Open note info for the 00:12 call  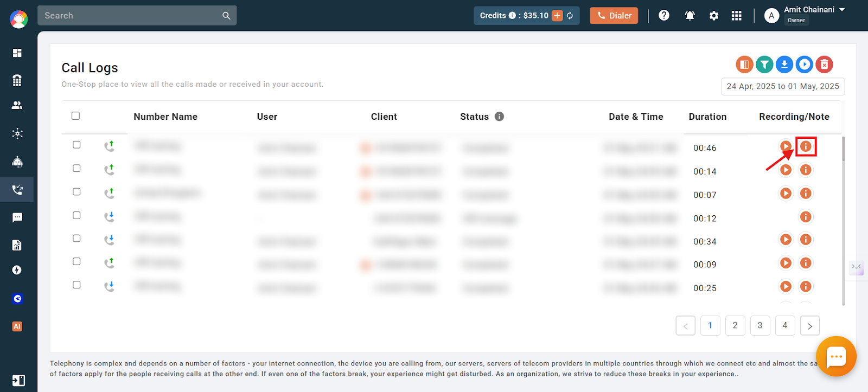coord(806,217)
